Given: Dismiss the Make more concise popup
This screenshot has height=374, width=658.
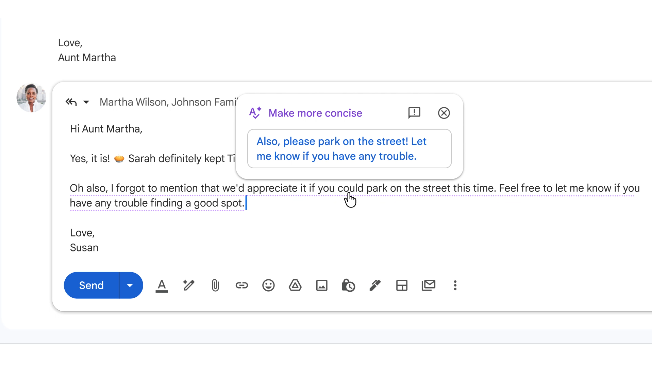Looking at the screenshot, I should click(444, 113).
